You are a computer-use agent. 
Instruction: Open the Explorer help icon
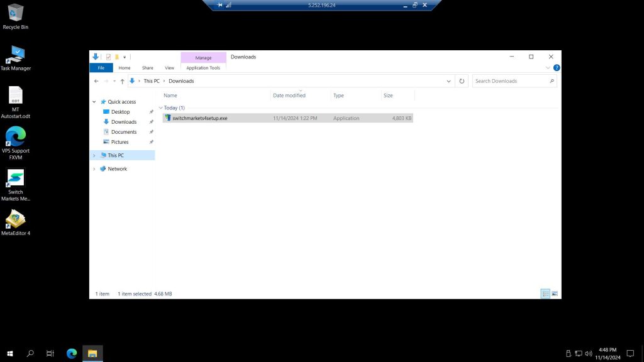pos(557,68)
